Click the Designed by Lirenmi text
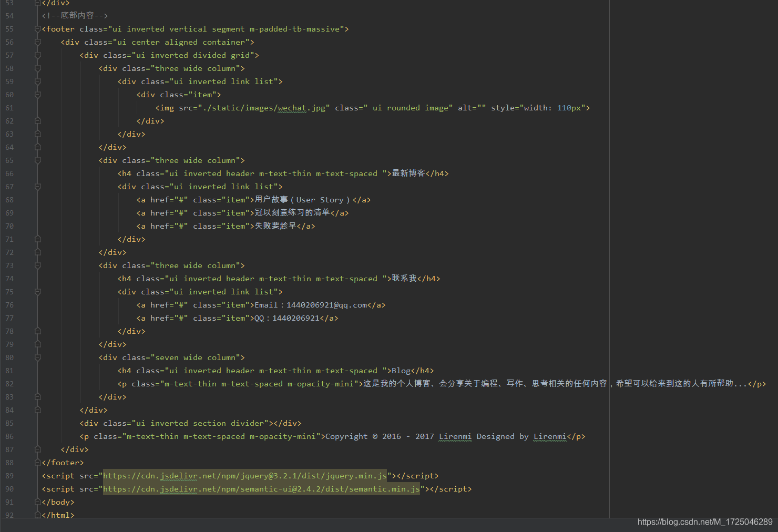The width and height of the screenshot is (778, 532). pyautogui.click(x=521, y=436)
